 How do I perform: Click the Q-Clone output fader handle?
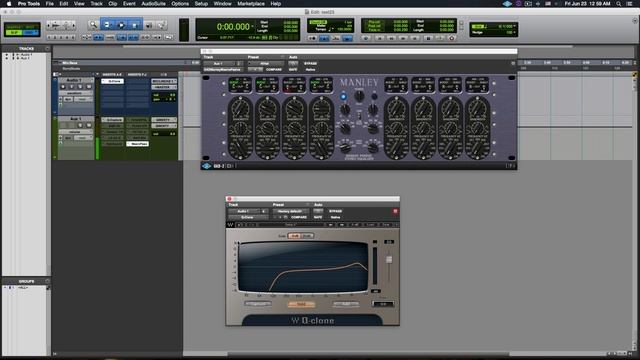(389, 260)
